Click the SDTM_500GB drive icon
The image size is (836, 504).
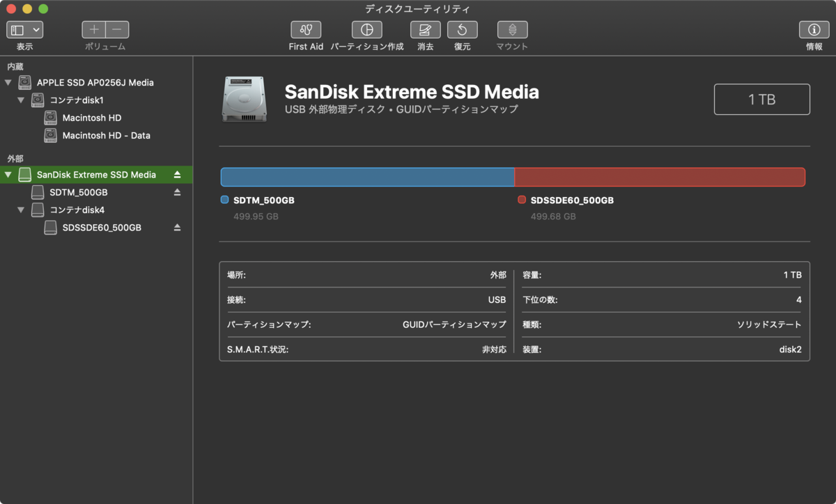(38, 192)
